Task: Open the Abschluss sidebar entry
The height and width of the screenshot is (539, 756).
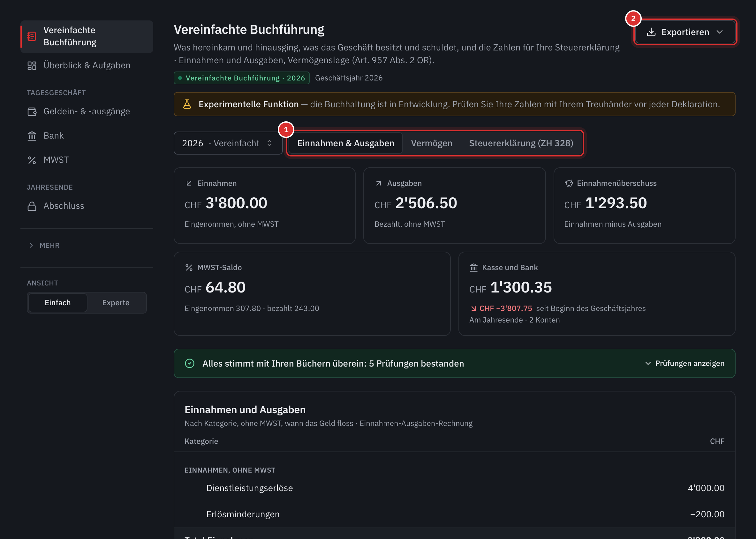Action: 87,206
